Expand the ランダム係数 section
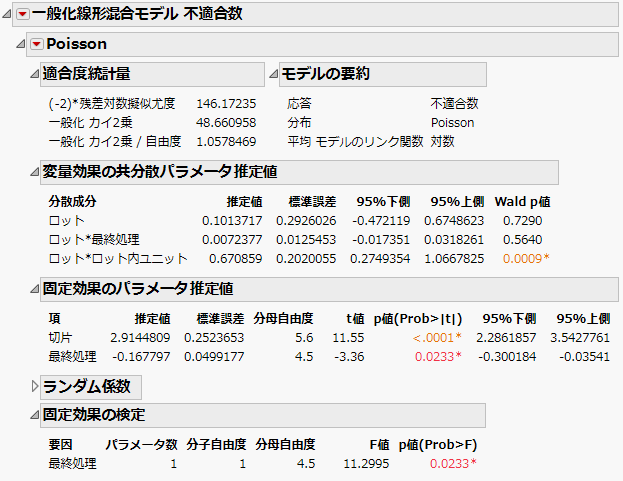The image size is (623, 481). click(35, 386)
